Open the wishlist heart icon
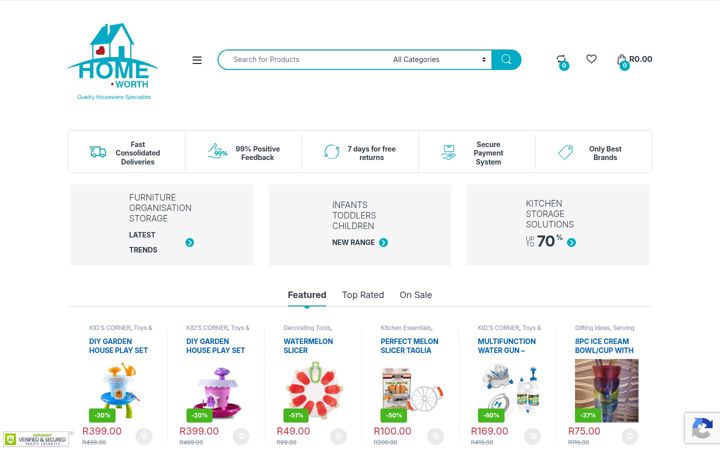 coord(591,59)
